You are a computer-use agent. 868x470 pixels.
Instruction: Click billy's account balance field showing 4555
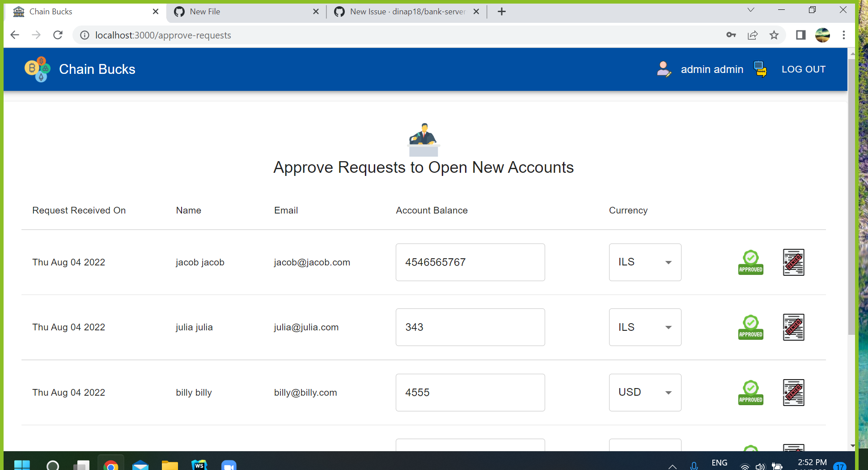pos(470,393)
